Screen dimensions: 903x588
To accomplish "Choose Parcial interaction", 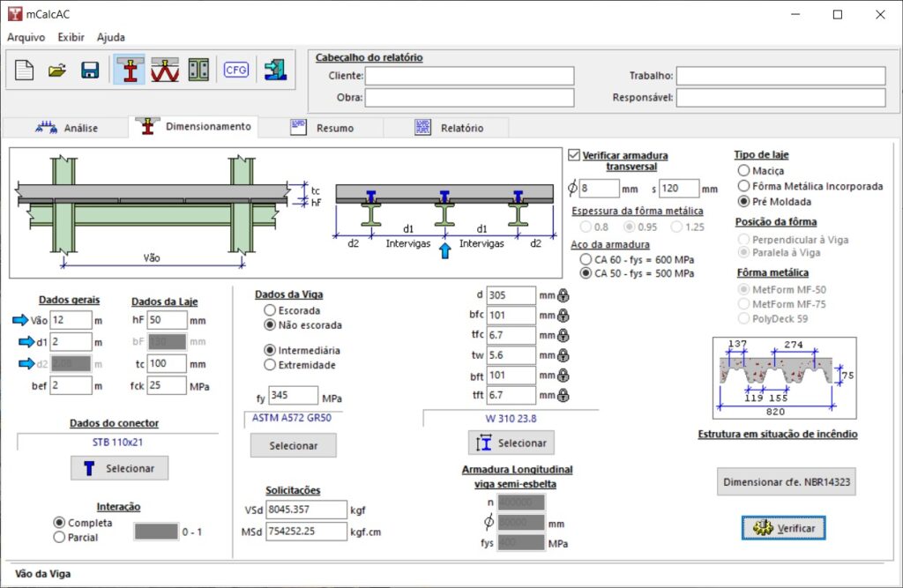I will point(59,538).
